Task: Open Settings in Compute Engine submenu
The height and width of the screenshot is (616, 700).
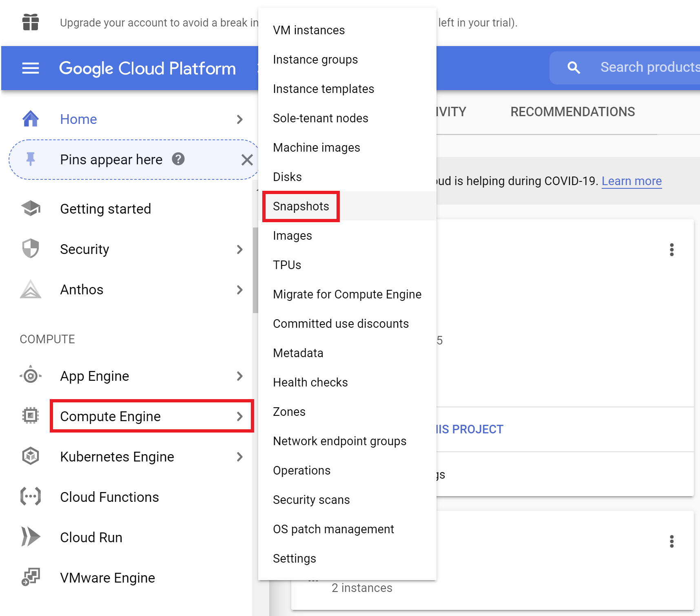Action: (x=347, y=559)
